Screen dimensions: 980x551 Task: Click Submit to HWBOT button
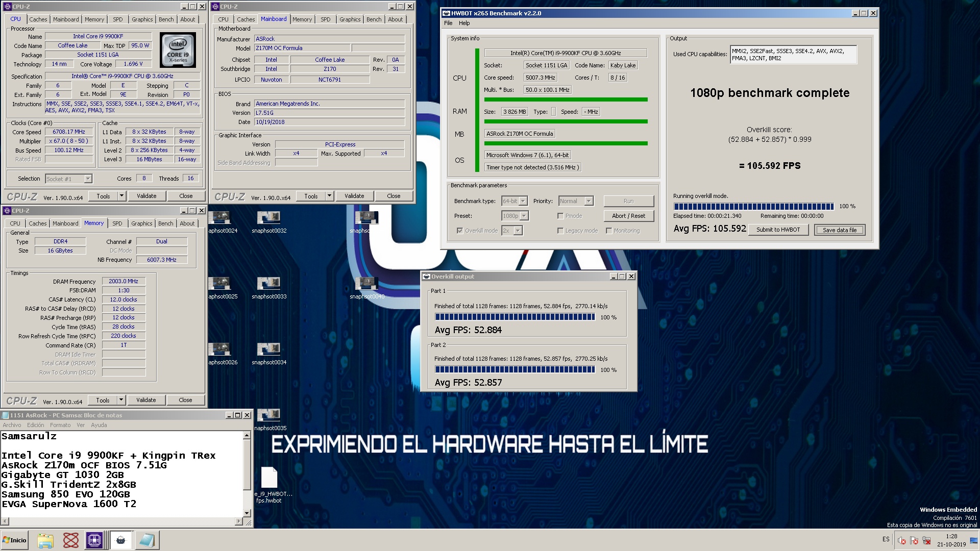click(778, 230)
